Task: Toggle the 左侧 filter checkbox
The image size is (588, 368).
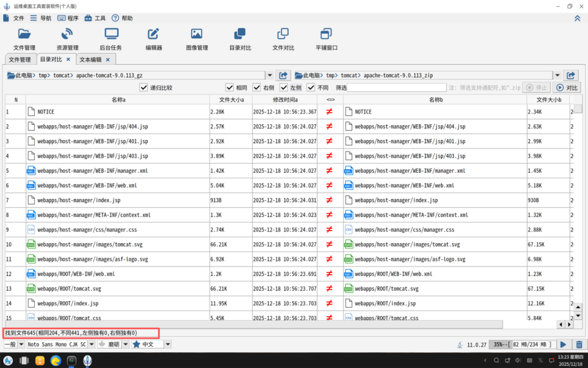Action: point(284,87)
